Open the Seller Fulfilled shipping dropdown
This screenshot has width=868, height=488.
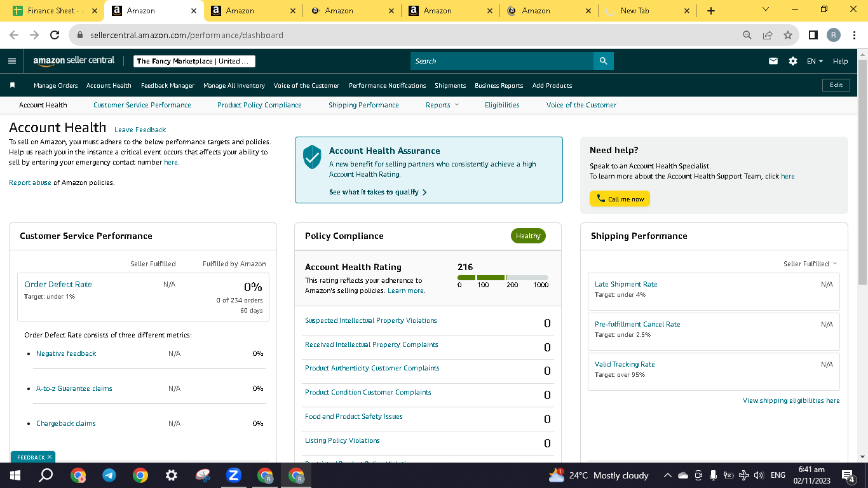[x=810, y=264]
